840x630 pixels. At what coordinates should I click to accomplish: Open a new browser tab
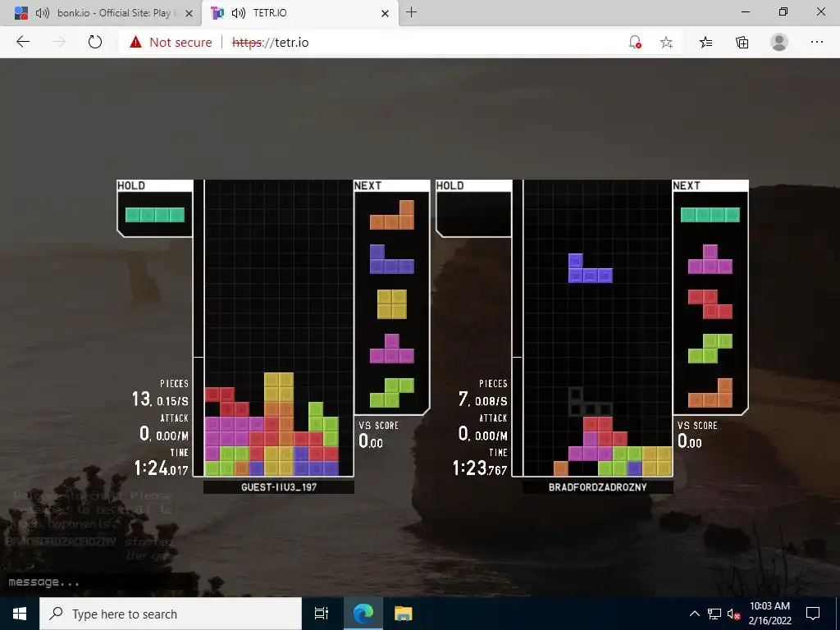pos(412,12)
